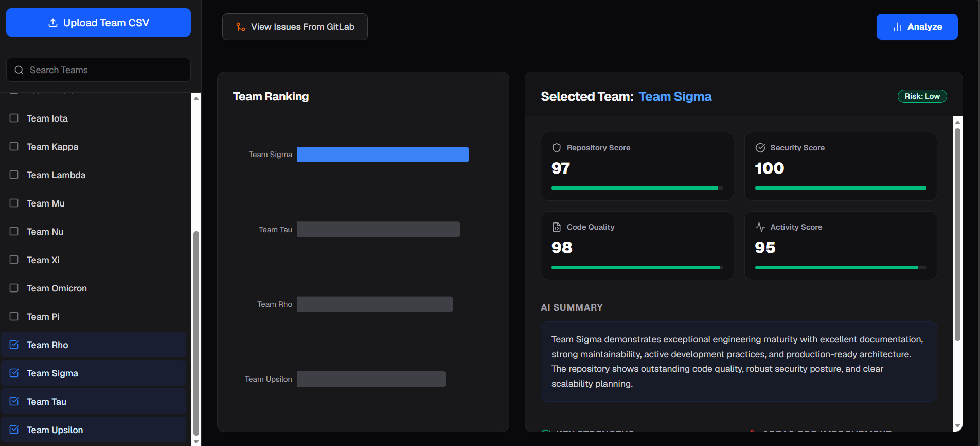Click the shield icon beside Repository Score
Image resolution: width=980 pixels, height=446 pixels.
557,148
